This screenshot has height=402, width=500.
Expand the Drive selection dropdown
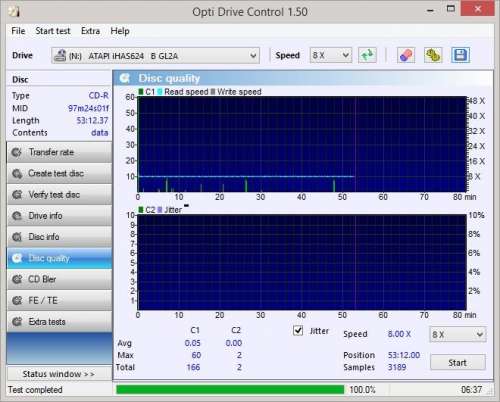point(155,56)
